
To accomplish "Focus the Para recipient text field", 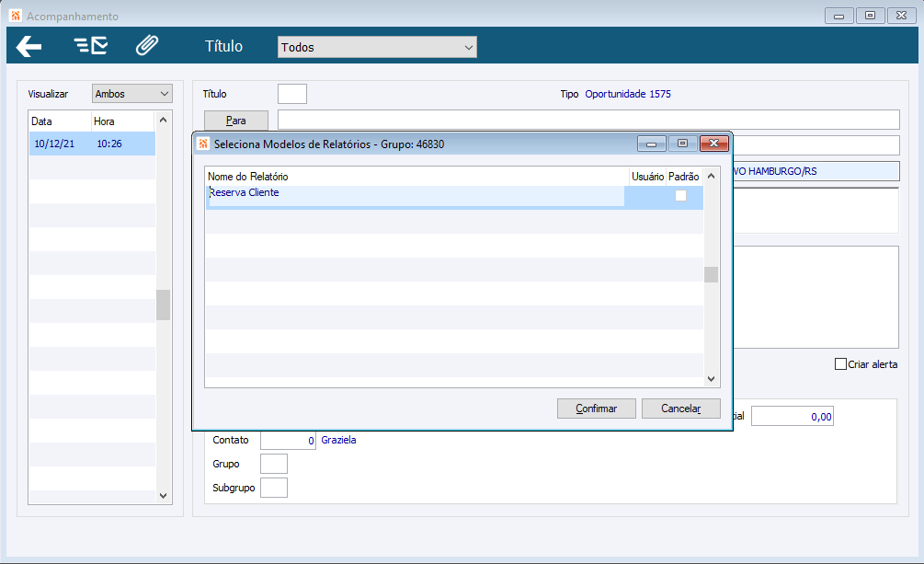I will point(588,120).
